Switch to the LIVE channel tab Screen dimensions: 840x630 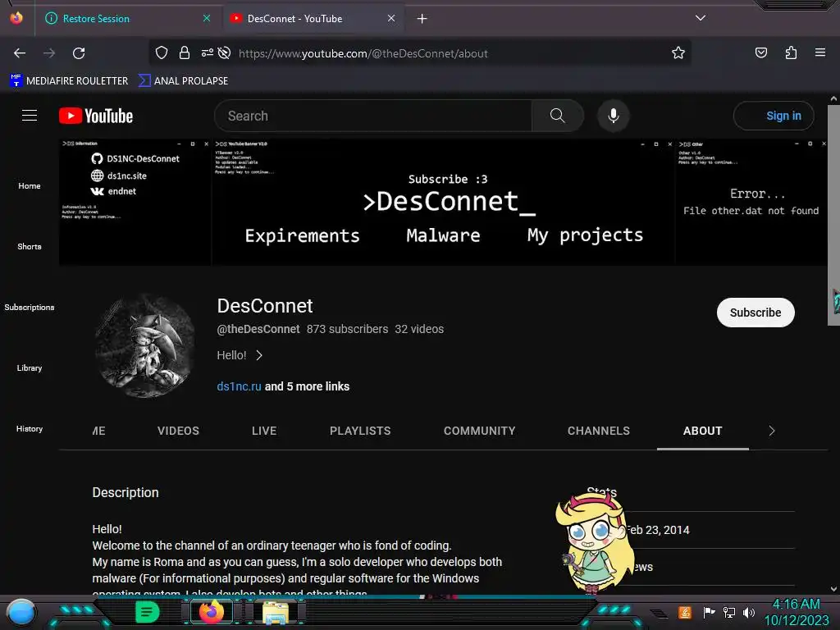(264, 431)
